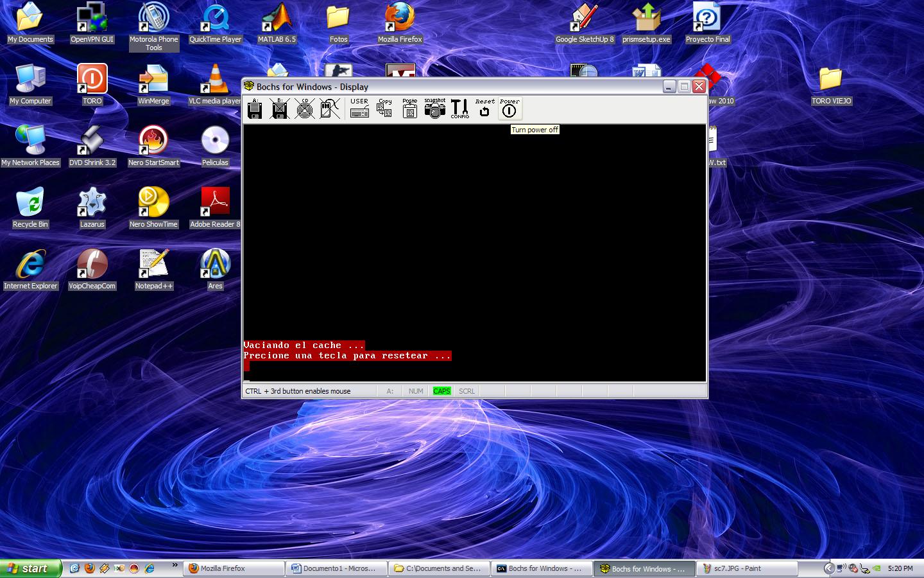The height and width of the screenshot is (578, 924).
Task: Click the 'Precione una tecla para resetear ...' text
Action: [347, 356]
